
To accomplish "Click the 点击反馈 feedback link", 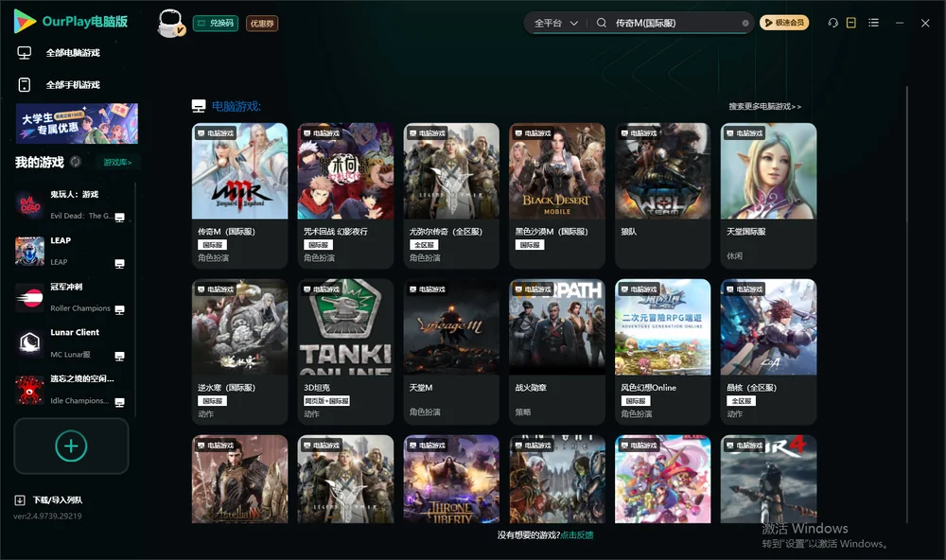I will pyautogui.click(x=577, y=535).
